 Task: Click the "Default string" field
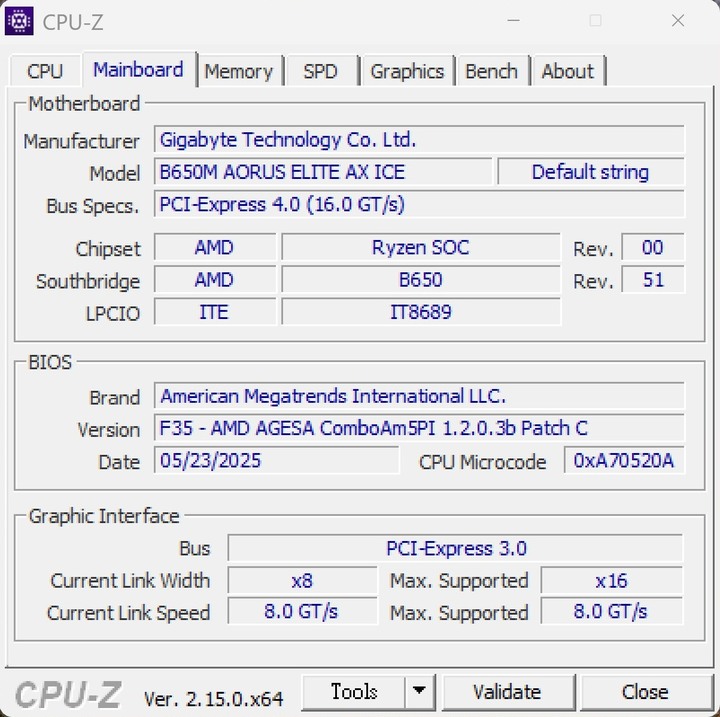tap(591, 172)
